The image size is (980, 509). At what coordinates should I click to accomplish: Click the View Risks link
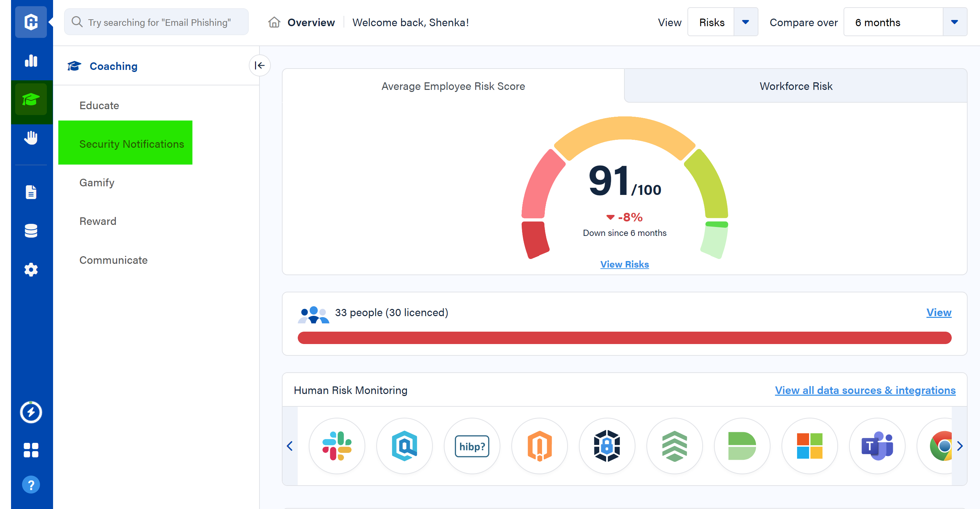[x=624, y=264]
